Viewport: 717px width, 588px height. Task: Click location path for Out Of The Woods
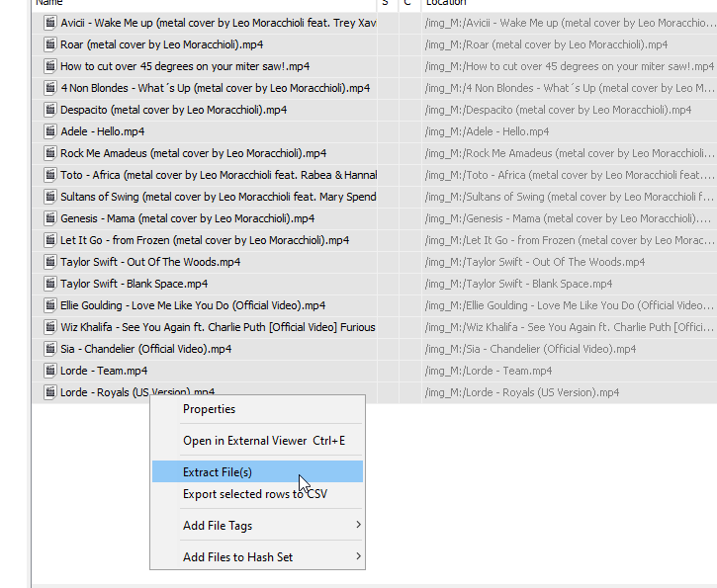coord(535,262)
